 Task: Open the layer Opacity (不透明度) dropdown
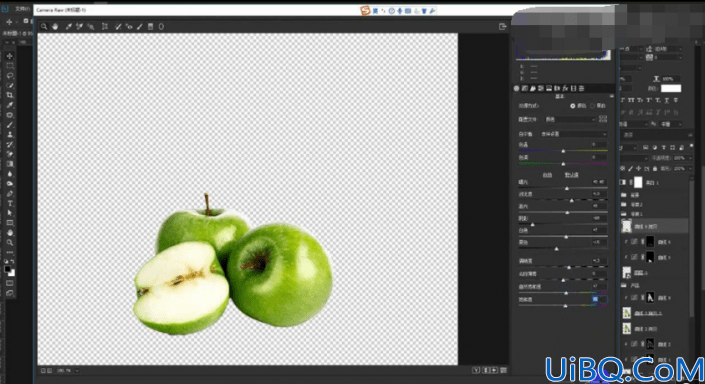click(x=689, y=158)
